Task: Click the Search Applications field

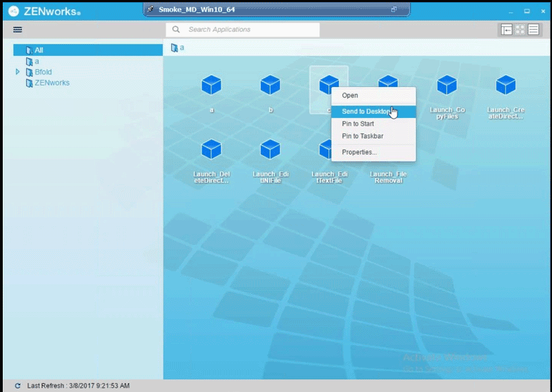Action: coord(243,30)
